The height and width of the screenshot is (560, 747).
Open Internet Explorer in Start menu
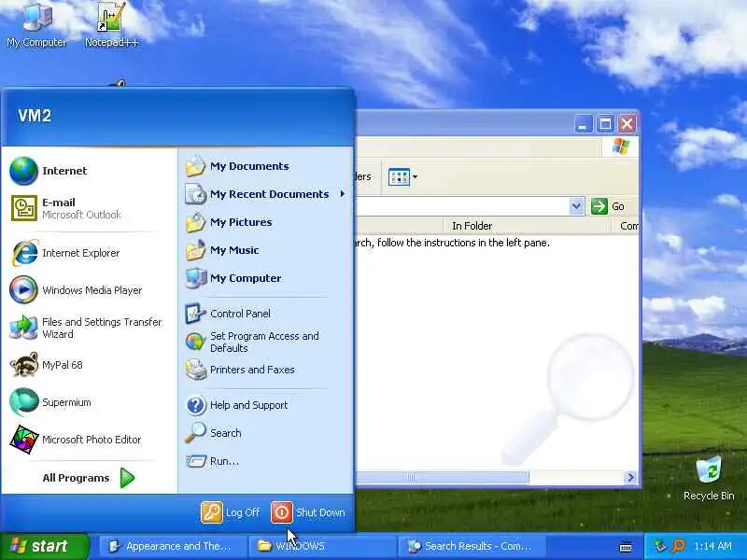(89, 253)
